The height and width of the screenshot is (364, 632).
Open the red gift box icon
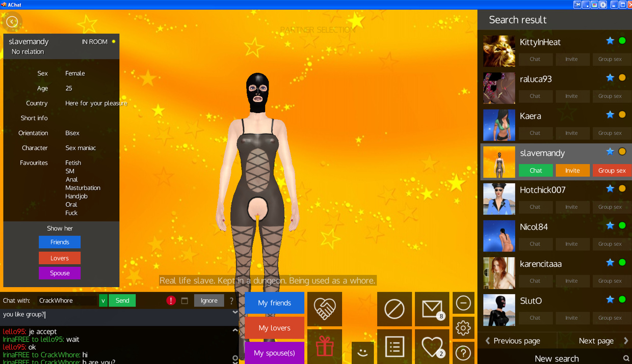[x=325, y=347]
